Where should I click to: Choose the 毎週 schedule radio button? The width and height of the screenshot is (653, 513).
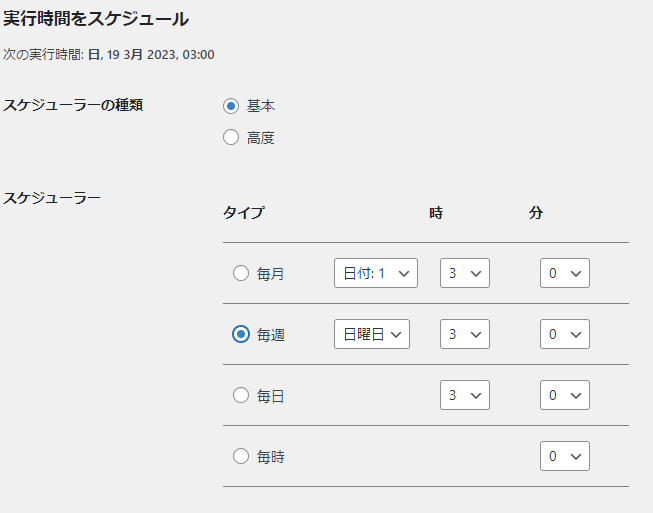click(x=241, y=334)
